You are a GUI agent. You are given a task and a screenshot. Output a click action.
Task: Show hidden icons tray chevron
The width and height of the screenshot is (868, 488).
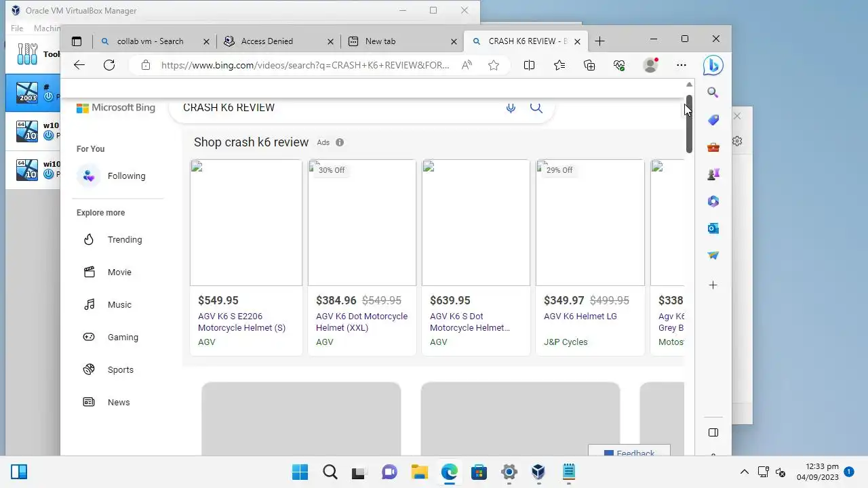point(744,472)
